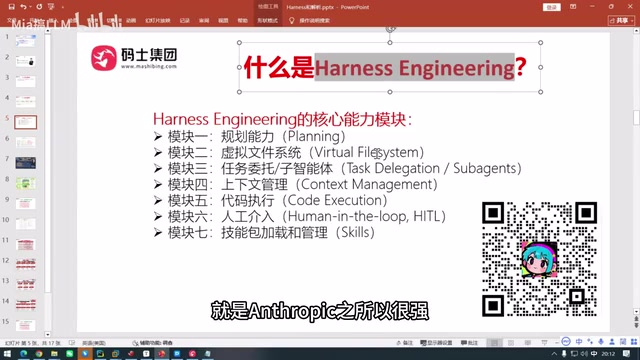Save the presentation from quick access toolbar
The image size is (640, 360).
[x=11, y=7]
